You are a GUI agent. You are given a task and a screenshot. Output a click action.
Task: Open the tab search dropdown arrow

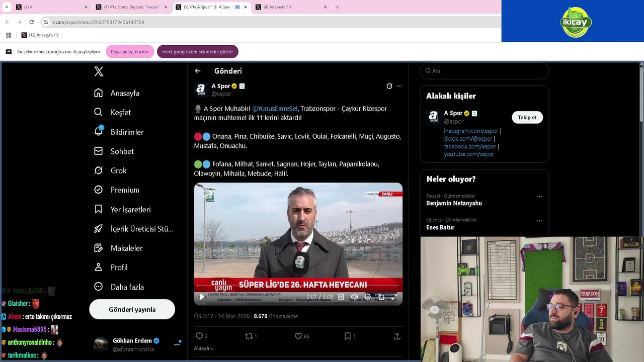[x=7, y=7]
